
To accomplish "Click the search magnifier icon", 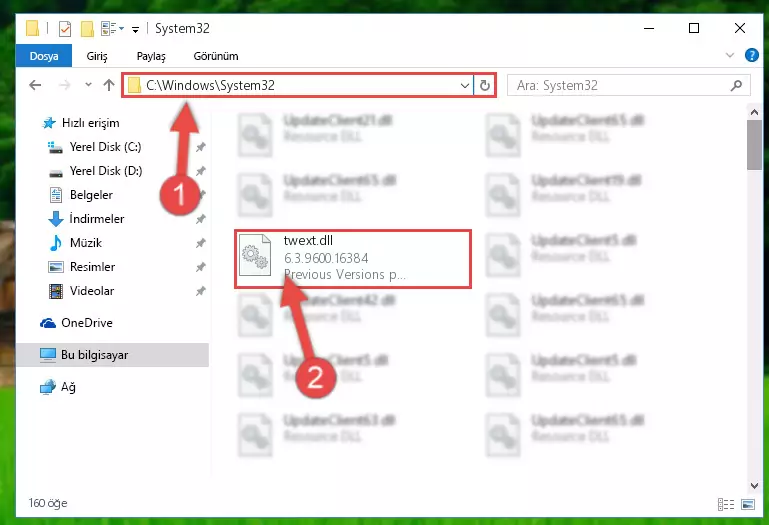I will tap(736, 85).
